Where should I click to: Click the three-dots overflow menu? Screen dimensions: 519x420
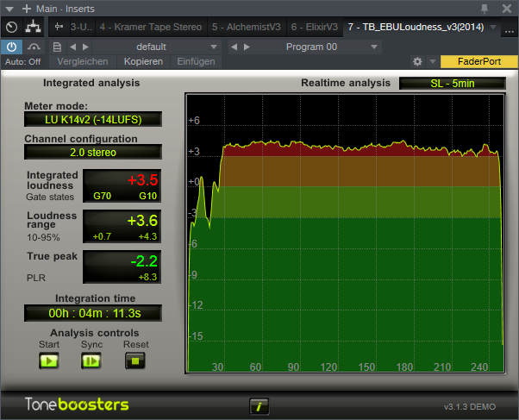510,30
